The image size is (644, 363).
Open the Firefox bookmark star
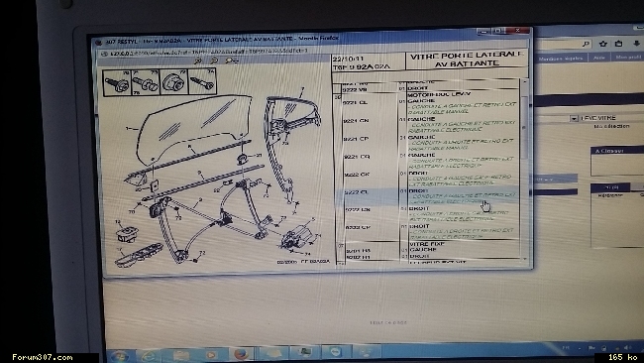coord(602,44)
